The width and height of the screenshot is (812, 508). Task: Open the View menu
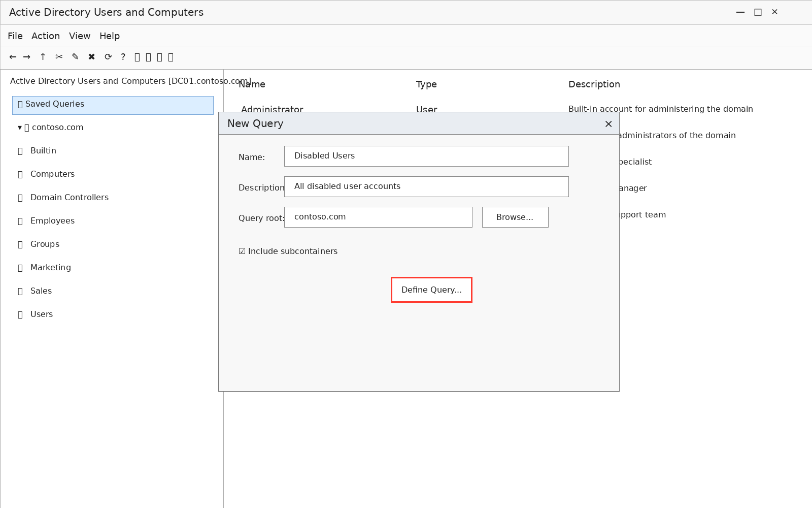80,36
